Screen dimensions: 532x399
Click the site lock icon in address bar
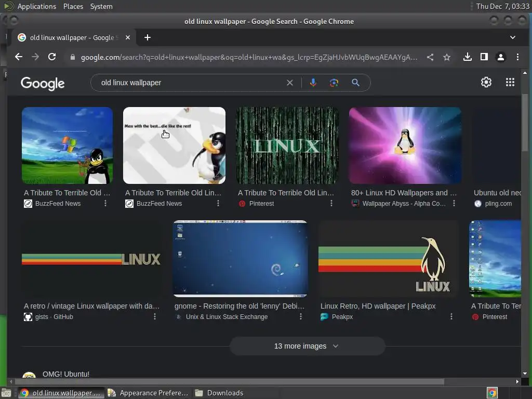pyautogui.click(x=72, y=57)
